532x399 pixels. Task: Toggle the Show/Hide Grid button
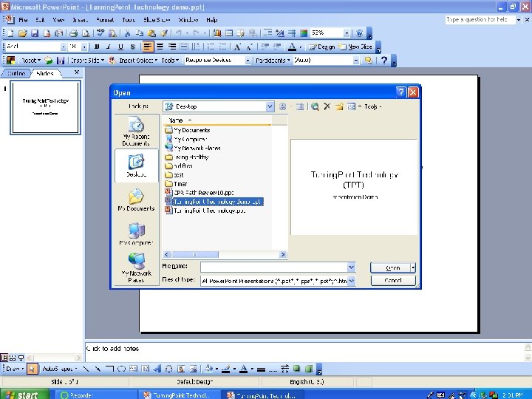(291, 33)
